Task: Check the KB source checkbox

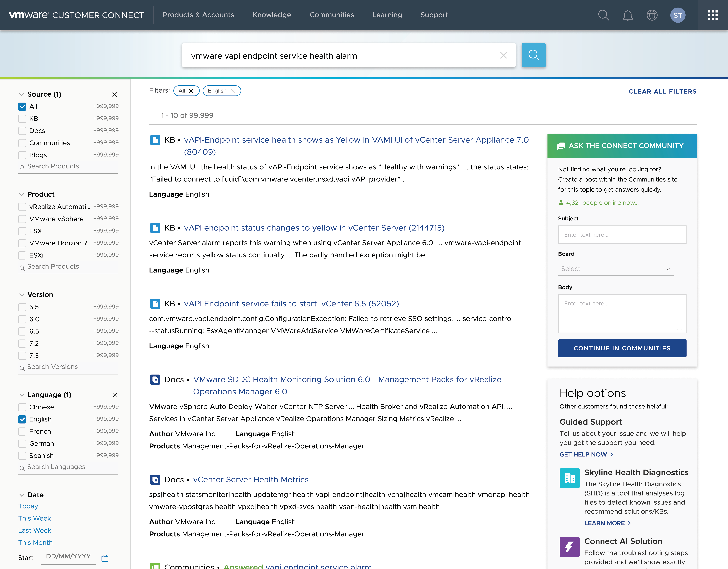Action: pyautogui.click(x=22, y=119)
